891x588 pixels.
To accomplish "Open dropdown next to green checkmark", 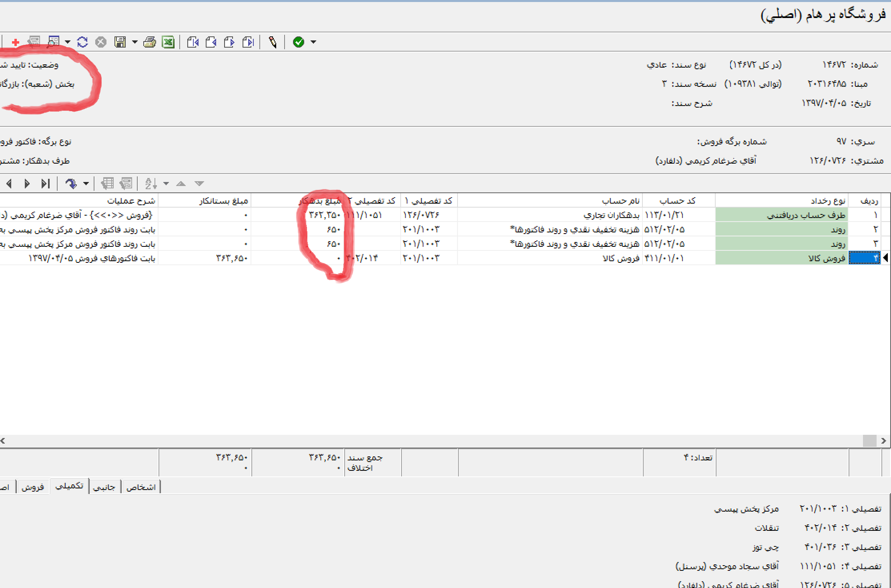I will (x=313, y=42).
